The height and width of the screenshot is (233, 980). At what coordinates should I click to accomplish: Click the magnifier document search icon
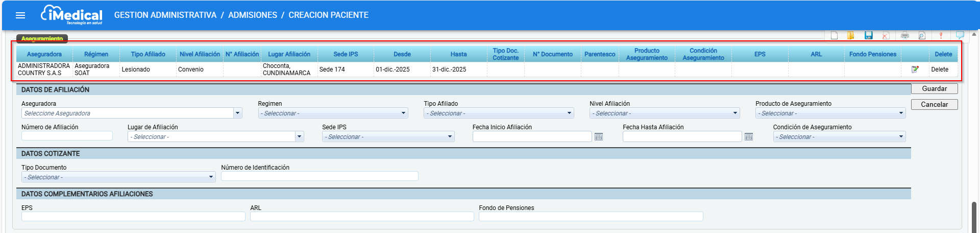click(x=922, y=35)
